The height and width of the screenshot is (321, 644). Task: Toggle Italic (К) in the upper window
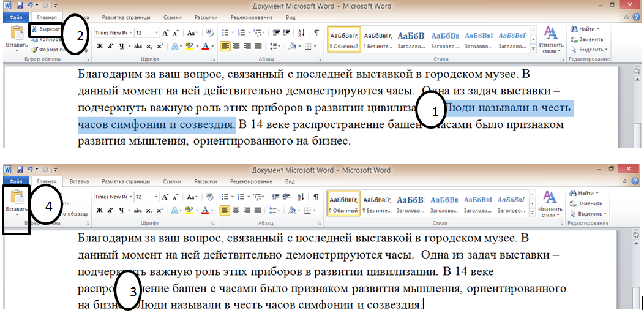tap(110, 47)
